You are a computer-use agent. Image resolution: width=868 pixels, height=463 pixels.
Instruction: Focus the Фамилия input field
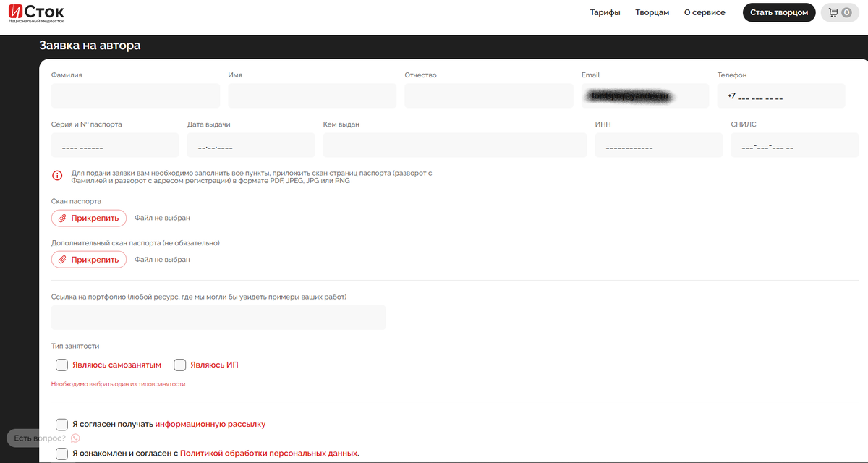tap(135, 95)
